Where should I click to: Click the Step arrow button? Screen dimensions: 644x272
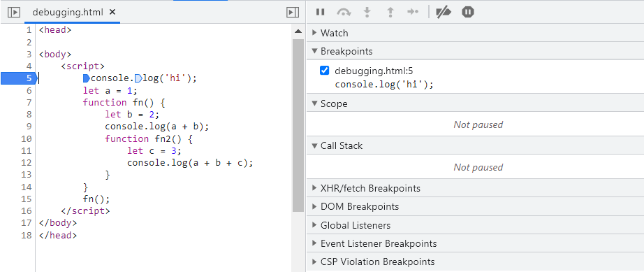point(413,13)
